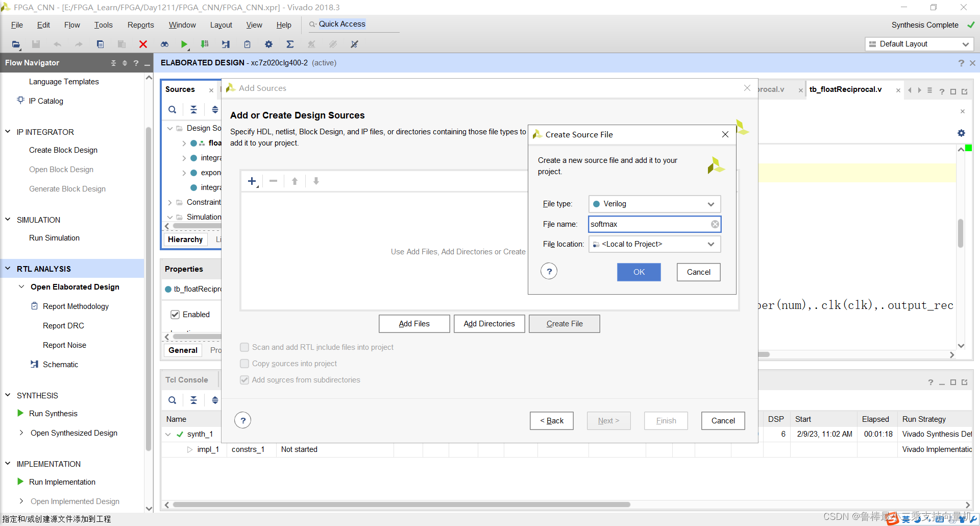The height and width of the screenshot is (526, 980).
Task: Click the Add Directories button
Action: click(489, 324)
